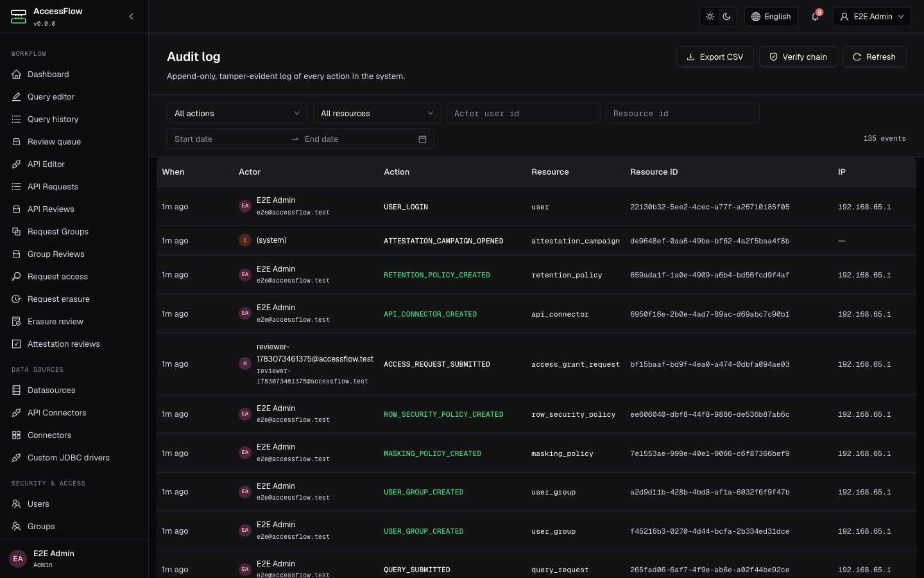Click the Groups icon in sidebar
This screenshot has width=924, height=578.
coord(17,527)
